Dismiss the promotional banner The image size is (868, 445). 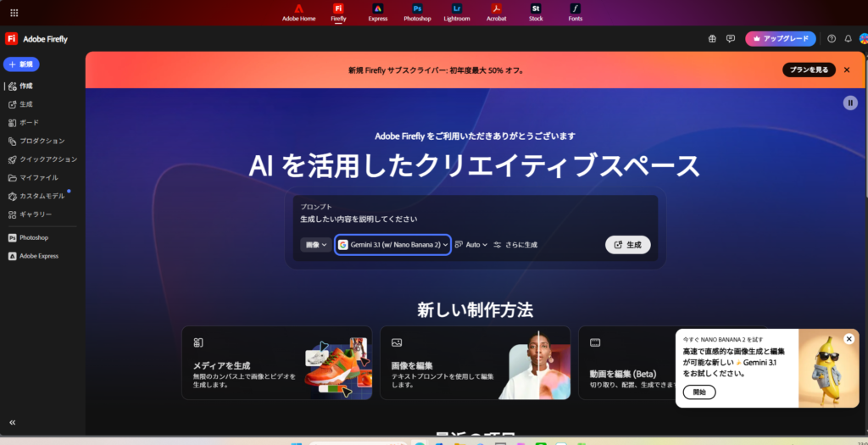[847, 70]
